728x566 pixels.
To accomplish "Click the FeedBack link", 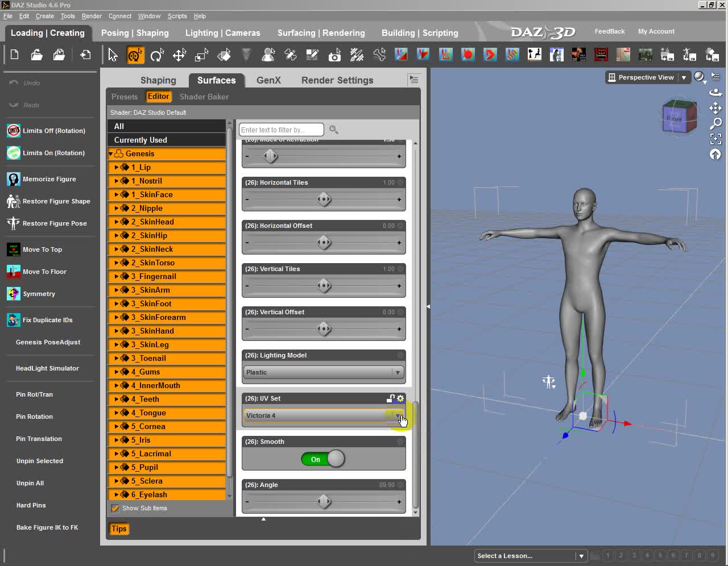I will click(x=610, y=31).
